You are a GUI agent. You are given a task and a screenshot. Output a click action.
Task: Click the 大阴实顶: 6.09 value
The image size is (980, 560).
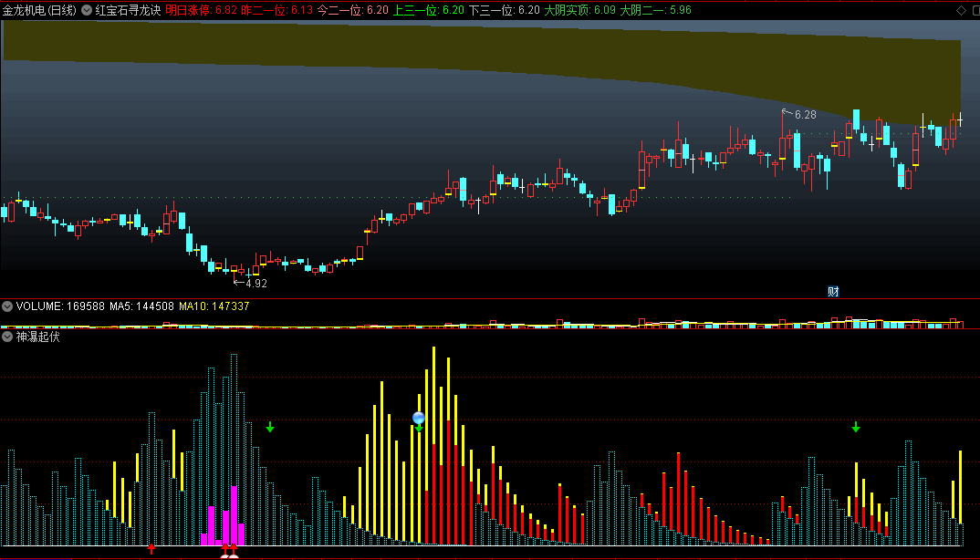[579, 10]
